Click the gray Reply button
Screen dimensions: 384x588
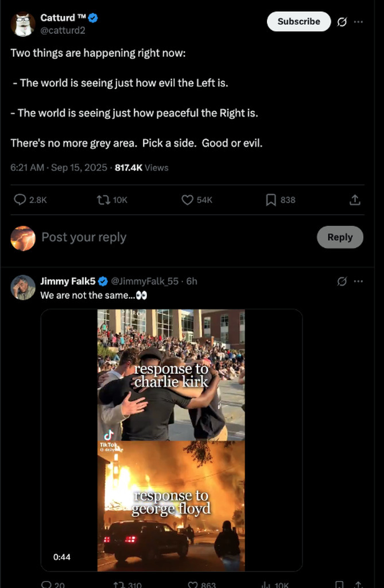tap(340, 237)
